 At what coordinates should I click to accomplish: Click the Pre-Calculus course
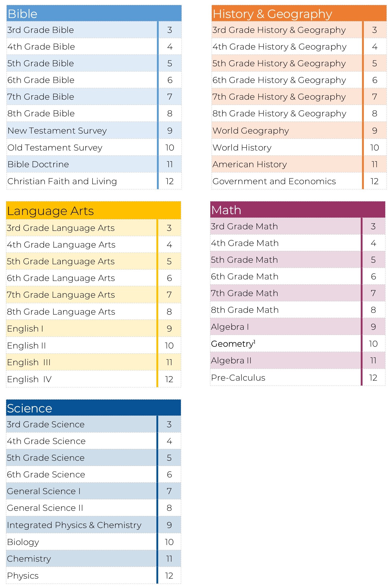pos(238,377)
